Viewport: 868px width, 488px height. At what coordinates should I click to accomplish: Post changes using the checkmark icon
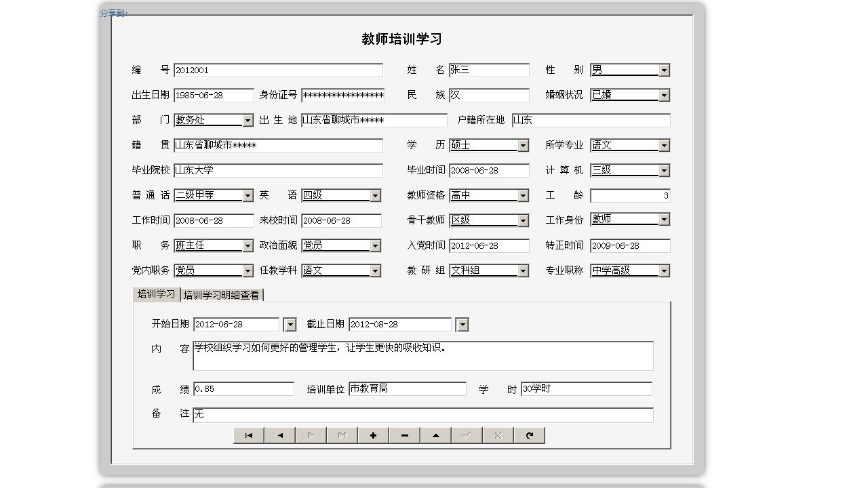coord(467,435)
